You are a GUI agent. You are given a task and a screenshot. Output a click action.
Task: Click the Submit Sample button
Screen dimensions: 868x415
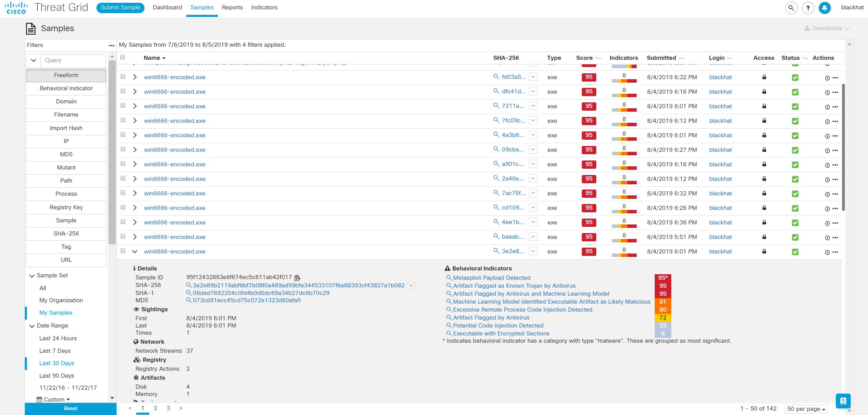[120, 8]
